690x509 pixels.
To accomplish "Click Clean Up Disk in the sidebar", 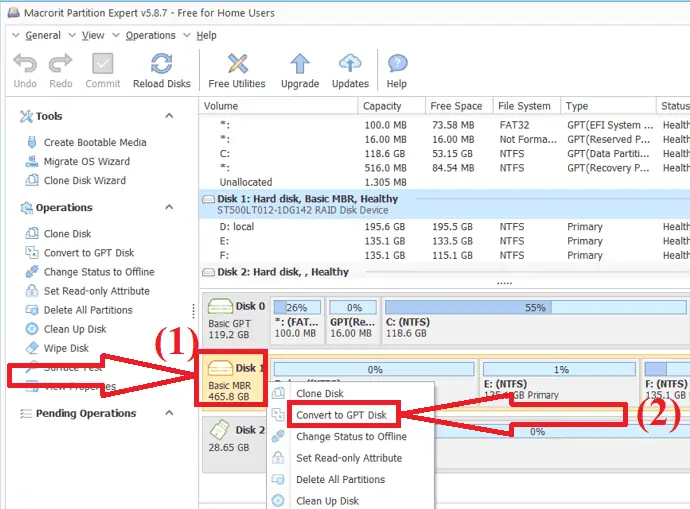I will pyautogui.click(x=75, y=329).
